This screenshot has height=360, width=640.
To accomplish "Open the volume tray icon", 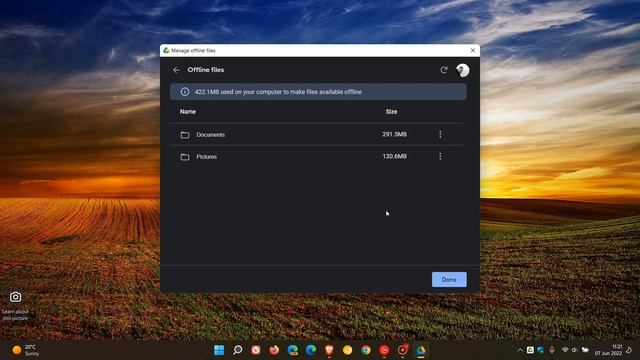I will pyautogui.click(x=574, y=350).
